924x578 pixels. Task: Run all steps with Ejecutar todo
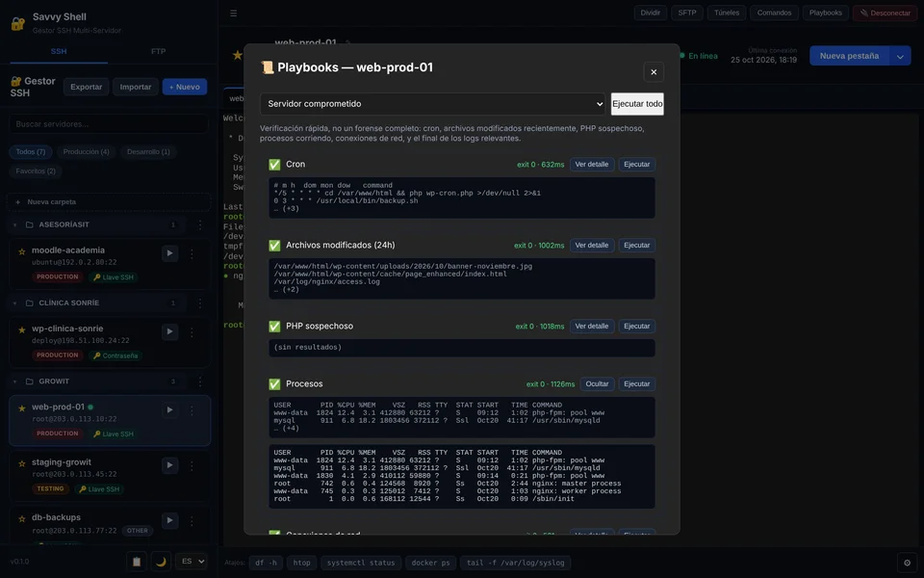(637, 104)
